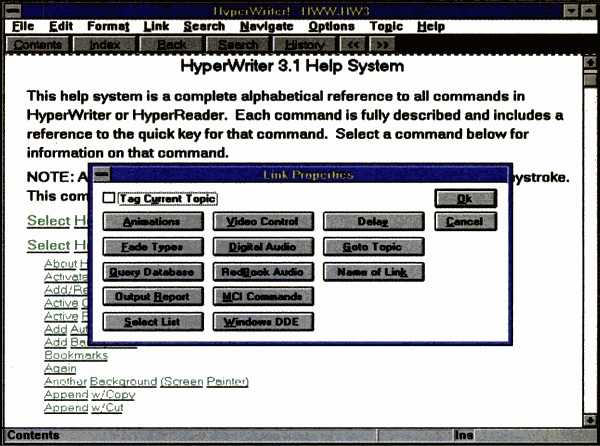Viewport: 600px width, 446px height.
Task: Click the next topic >> toolbar button
Action: 380,45
